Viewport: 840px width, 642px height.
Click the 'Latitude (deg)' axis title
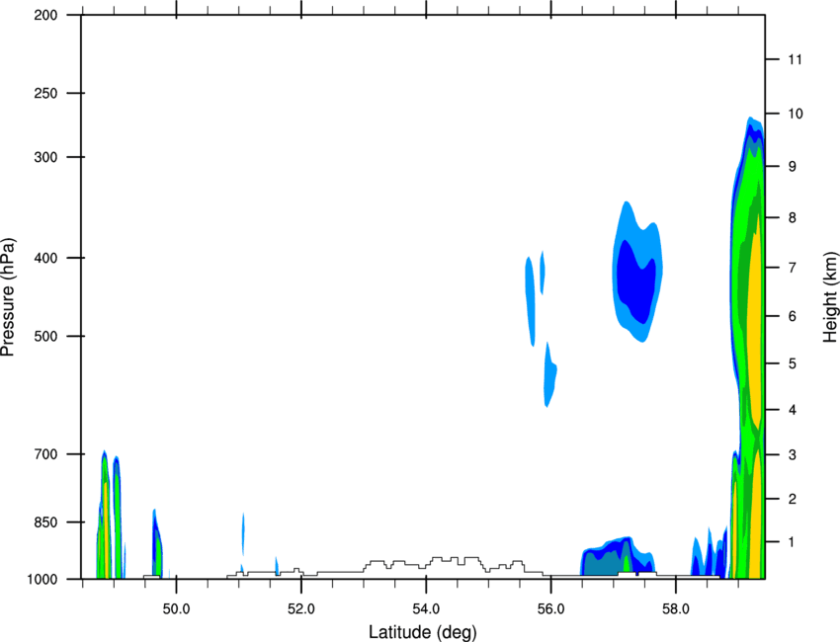click(x=423, y=632)
